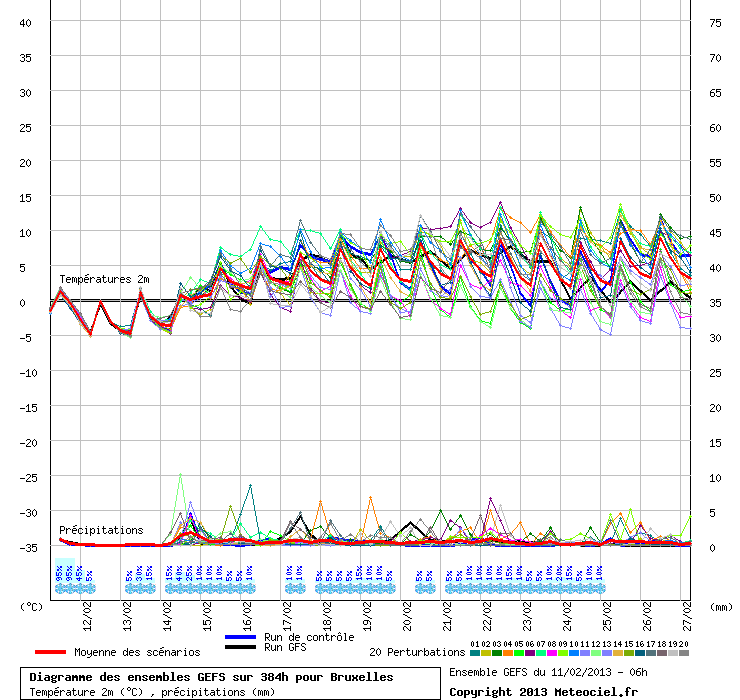This screenshot has height=700, width=740.
Task: Click the 55 value on precipitation axis
Action: pos(715,163)
